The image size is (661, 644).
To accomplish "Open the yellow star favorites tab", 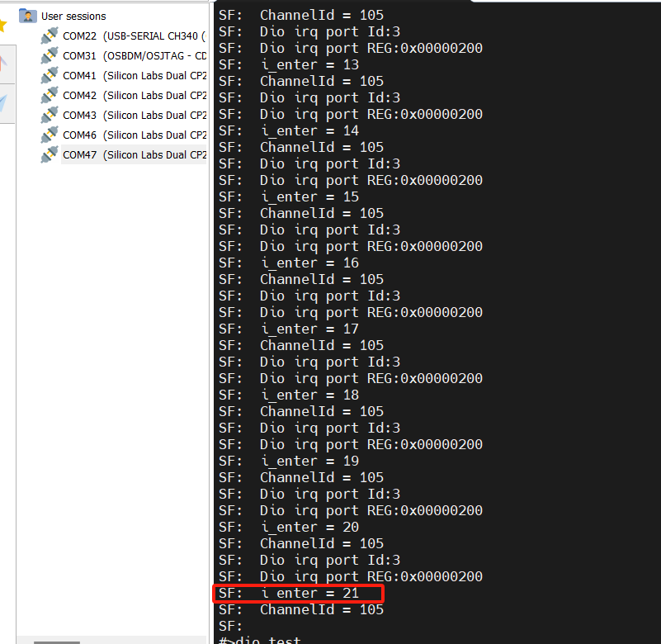I will (x=3, y=25).
